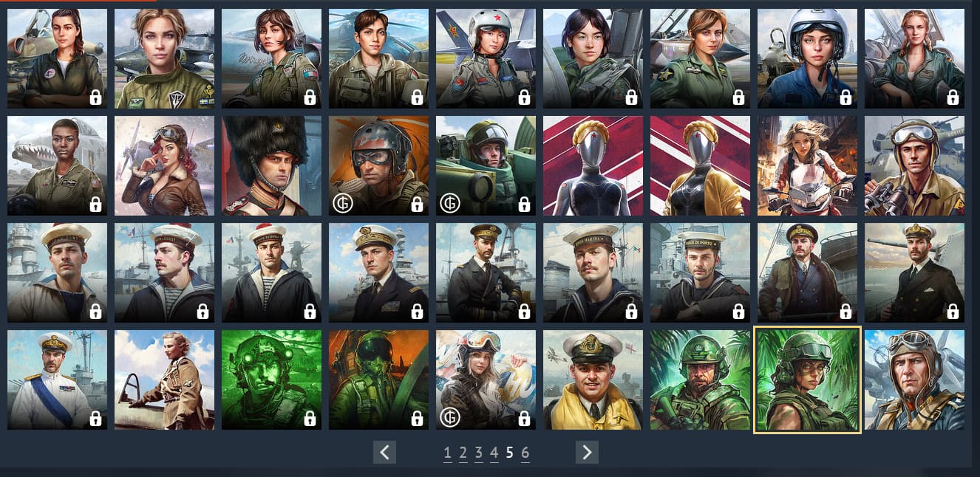
Task: Select page number 2
Action: pyautogui.click(x=463, y=453)
